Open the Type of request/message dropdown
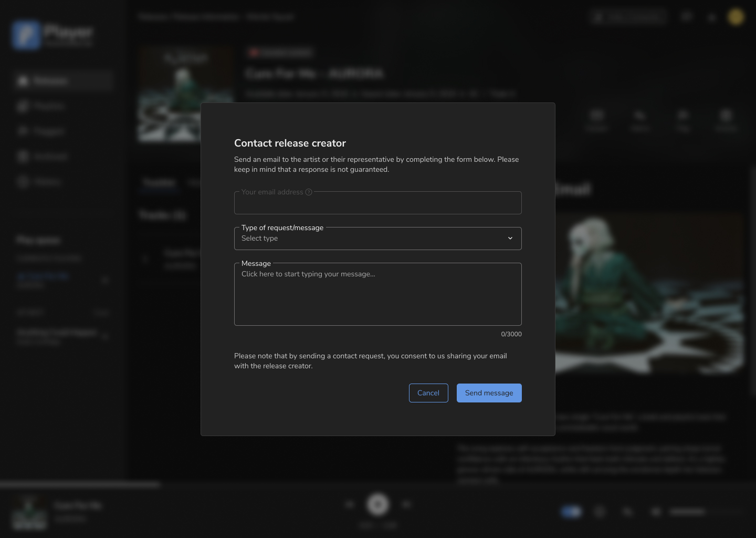Screen dimensions: 756x538 point(377,239)
